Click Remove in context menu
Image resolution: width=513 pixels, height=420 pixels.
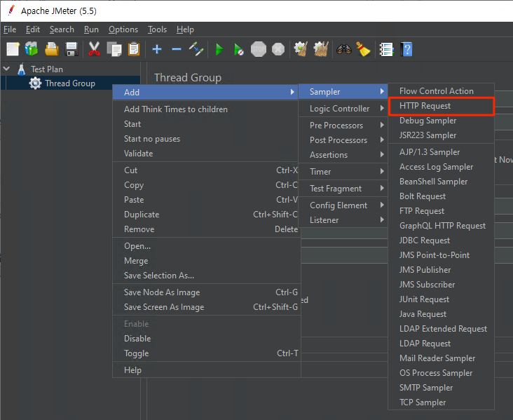click(207, 229)
